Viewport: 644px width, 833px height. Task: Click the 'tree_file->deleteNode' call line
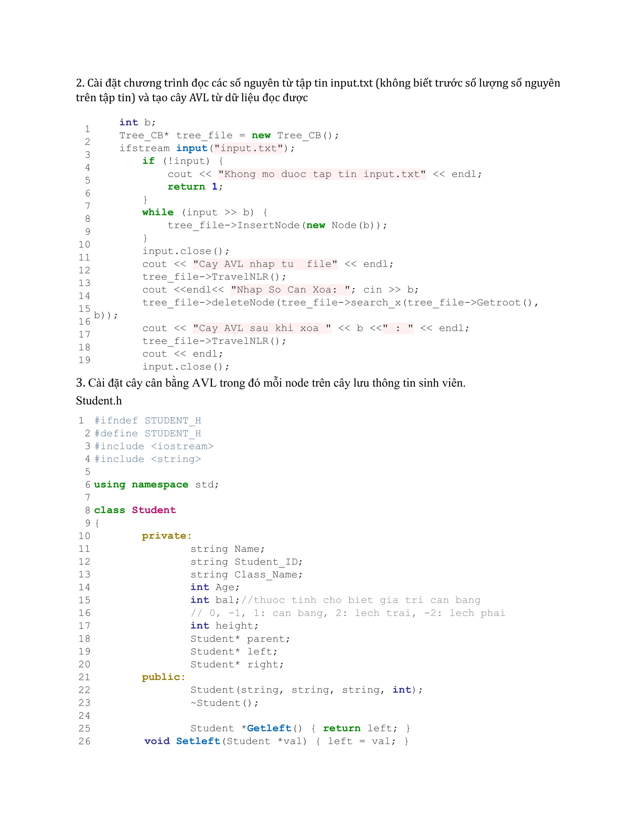point(340,302)
